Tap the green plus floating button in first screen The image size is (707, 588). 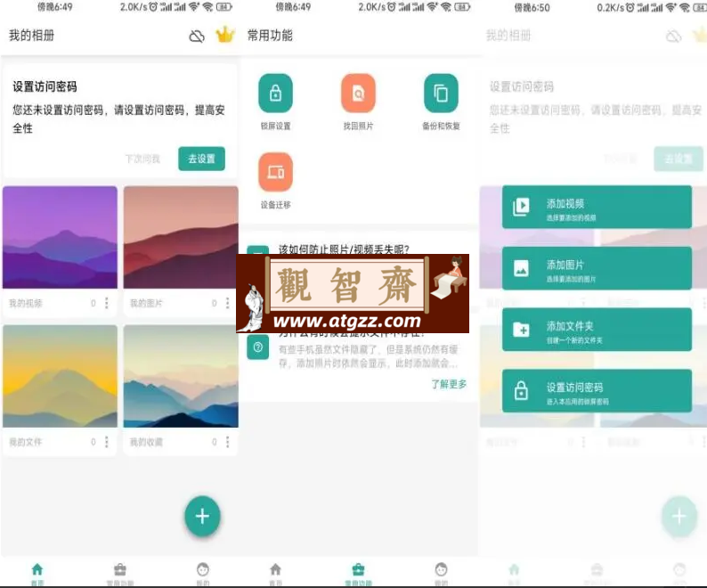202,516
